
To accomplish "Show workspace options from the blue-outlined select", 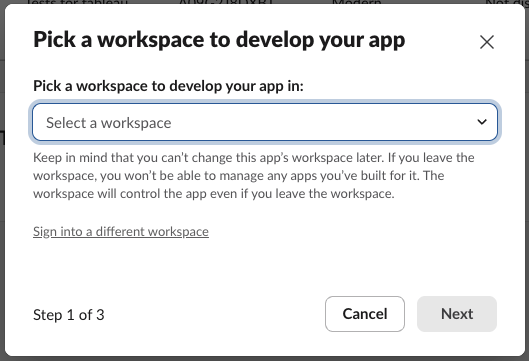I will (x=265, y=122).
